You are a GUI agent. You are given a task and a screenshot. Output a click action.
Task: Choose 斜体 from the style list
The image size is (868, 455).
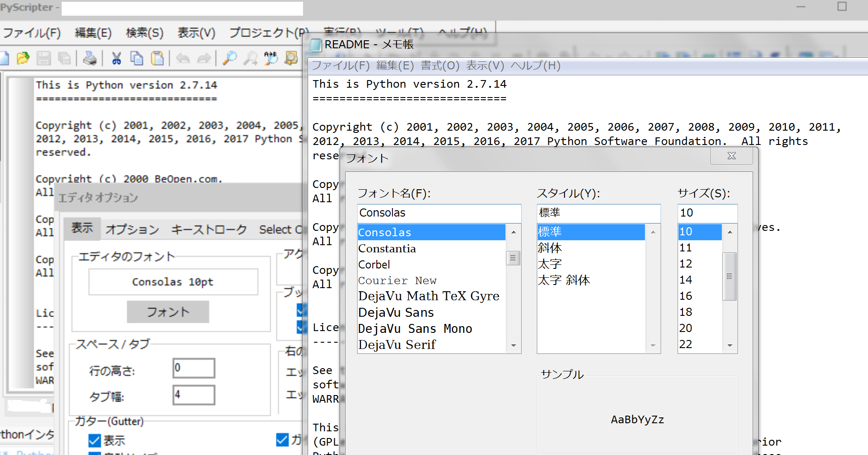click(x=550, y=248)
